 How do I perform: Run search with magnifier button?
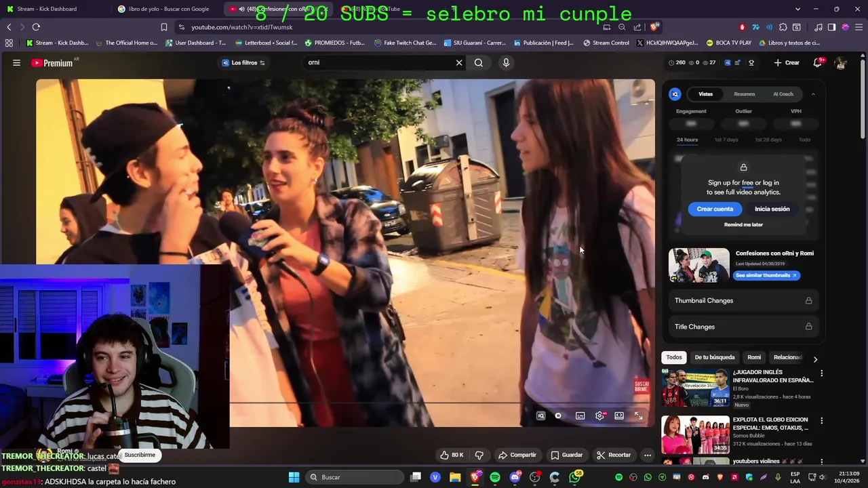pyautogui.click(x=479, y=62)
